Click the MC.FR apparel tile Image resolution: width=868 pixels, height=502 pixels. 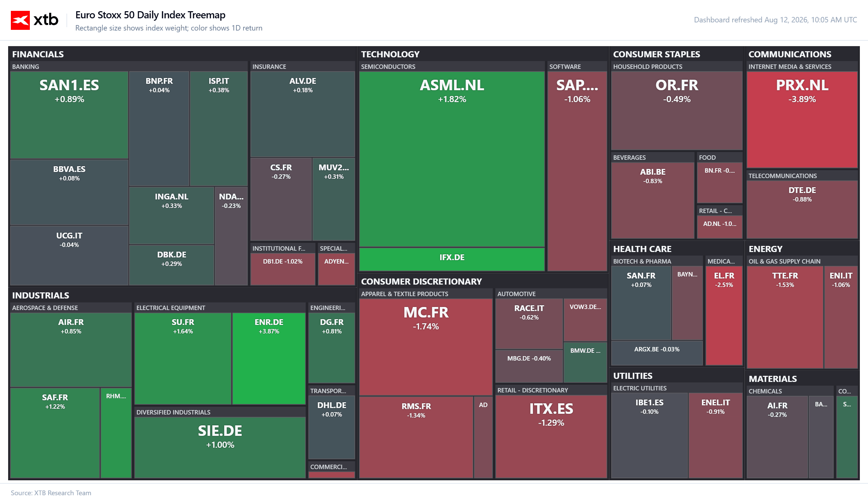pyautogui.click(x=426, y=347)
